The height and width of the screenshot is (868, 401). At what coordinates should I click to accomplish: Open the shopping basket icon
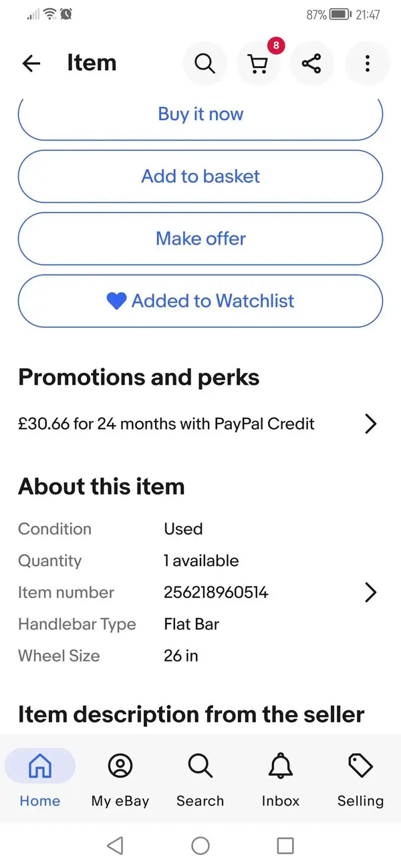click(258, 63)
